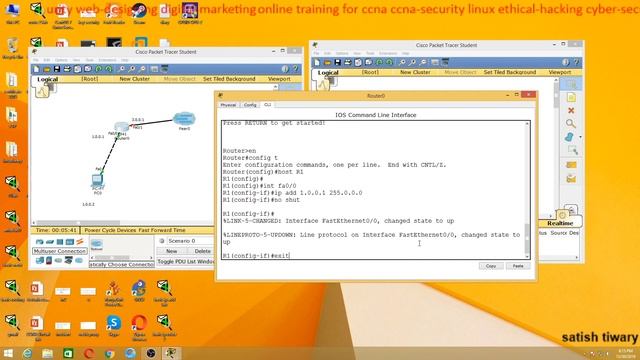Open File menu in left Packet Tracer window
The height and width of the screenshot is (360, 640).
click(36, 60)
